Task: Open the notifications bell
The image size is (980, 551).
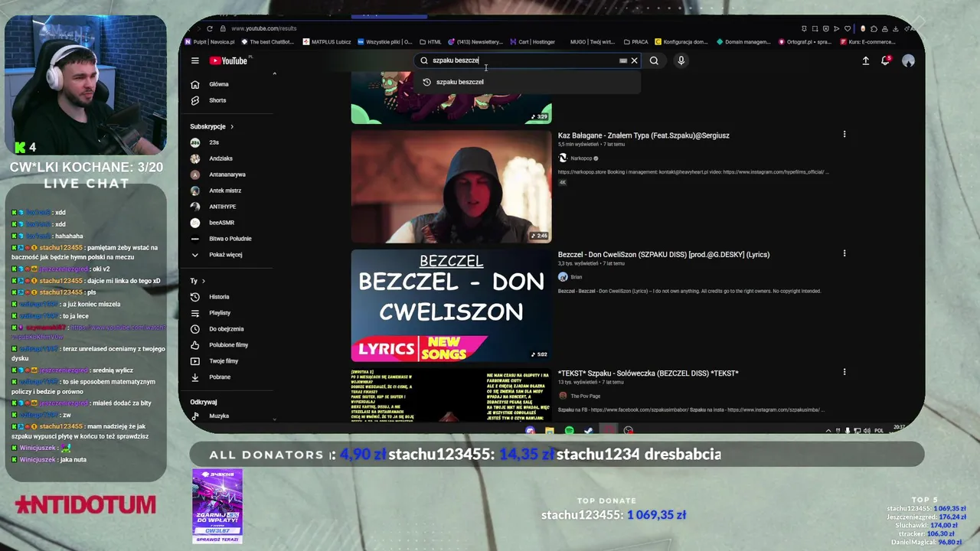Action: click(x=885, y=60)
